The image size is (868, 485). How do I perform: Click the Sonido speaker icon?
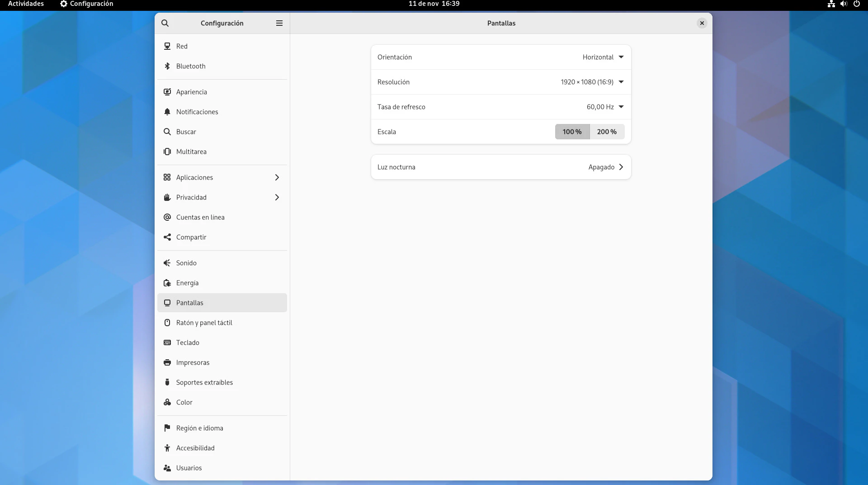(167, 263)
